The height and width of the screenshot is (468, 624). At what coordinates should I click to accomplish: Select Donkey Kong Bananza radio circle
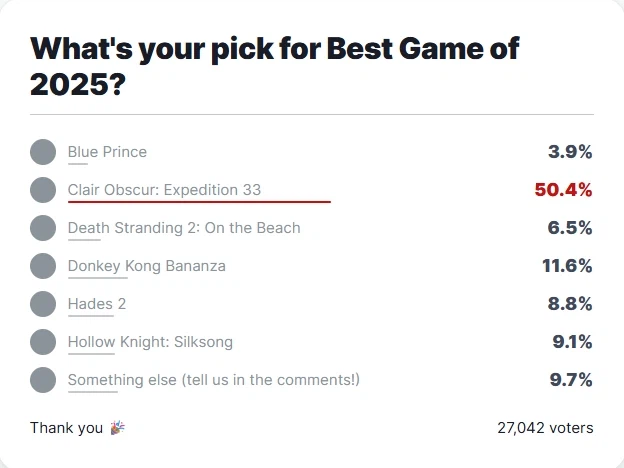43,266
